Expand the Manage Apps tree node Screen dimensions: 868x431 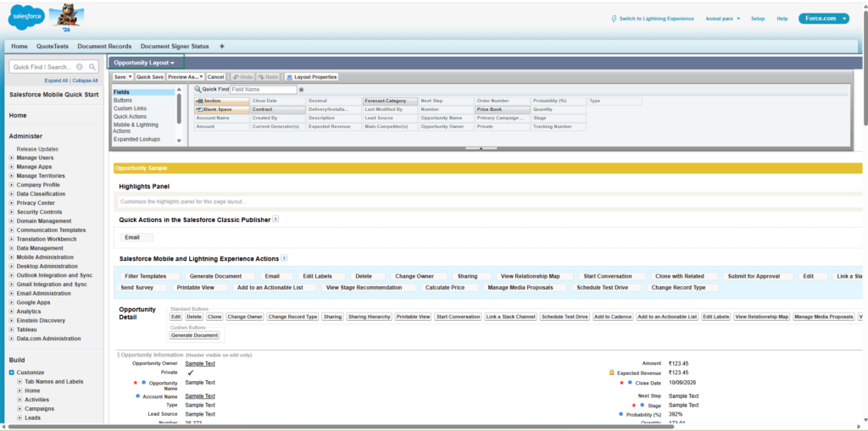[x=12, y=167]
